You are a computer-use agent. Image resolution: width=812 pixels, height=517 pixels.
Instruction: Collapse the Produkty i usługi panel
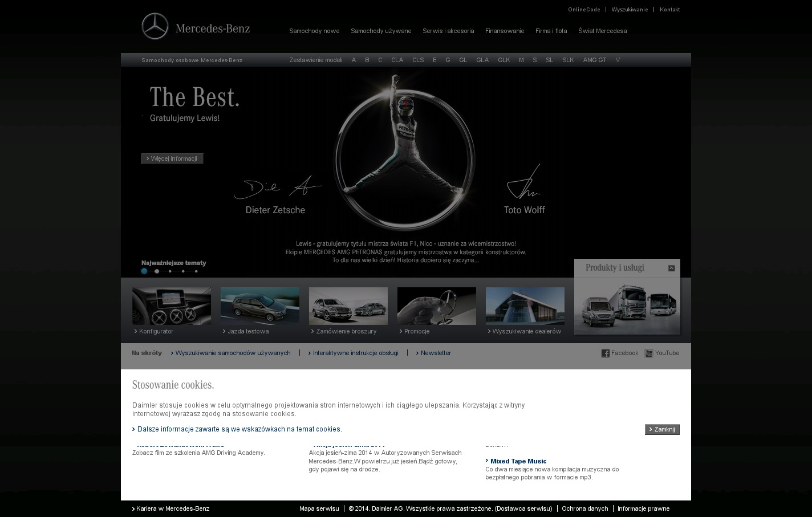pos(671,268)
